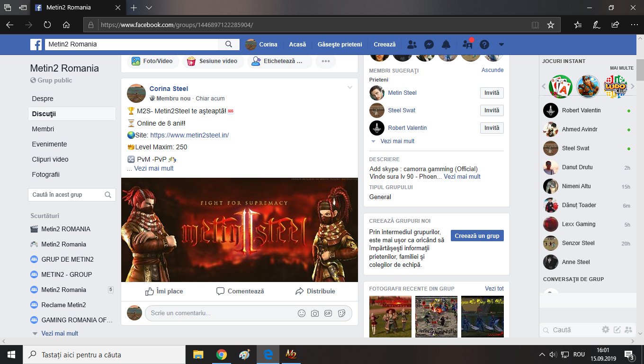Viewport: 644px width, 364px height.
Task: Open Friend Requests icon
Action: [x=412, y=45]
